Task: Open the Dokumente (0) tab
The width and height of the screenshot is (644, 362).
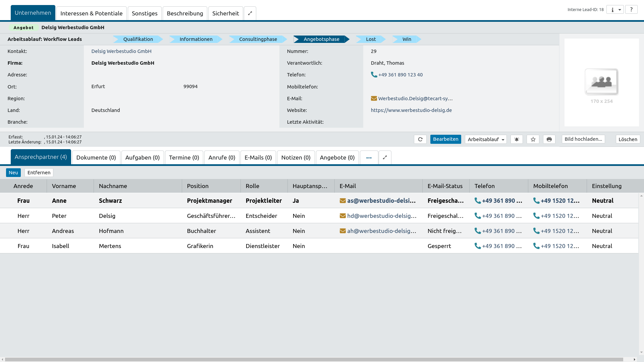Action: point(96,158)
